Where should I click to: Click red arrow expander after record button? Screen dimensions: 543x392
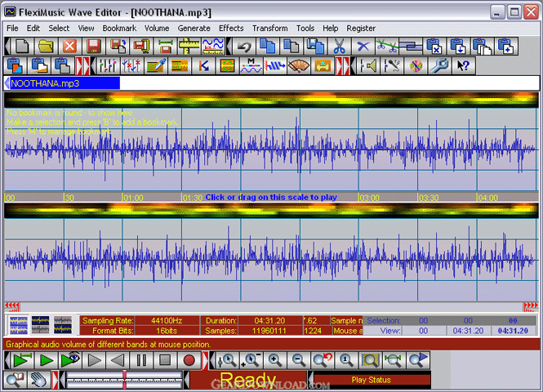pos(205,360)
